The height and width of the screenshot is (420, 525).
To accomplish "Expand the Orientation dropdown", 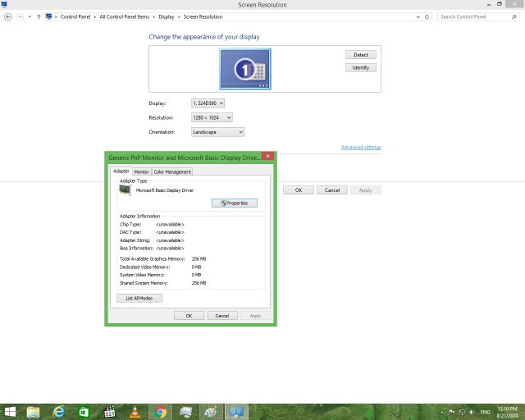I will coord(217,132).
